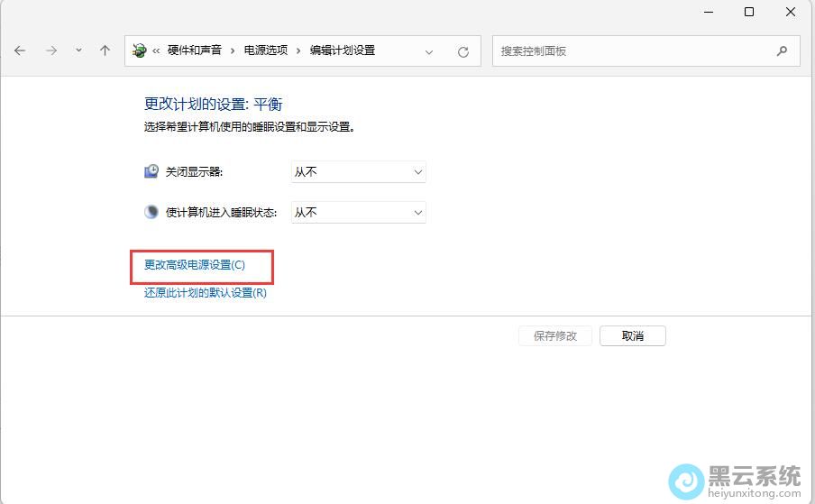The height and width of the screenshot is (504, 815).
Task: Expand the chevron after 硬件和声音
Action: coord(233,51)
